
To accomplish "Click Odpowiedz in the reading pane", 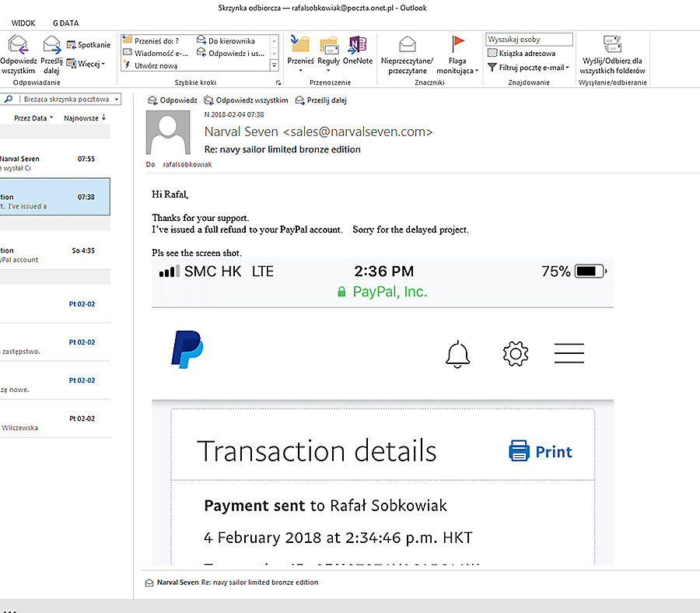I will pyautogui.click(x=173, y=100).
